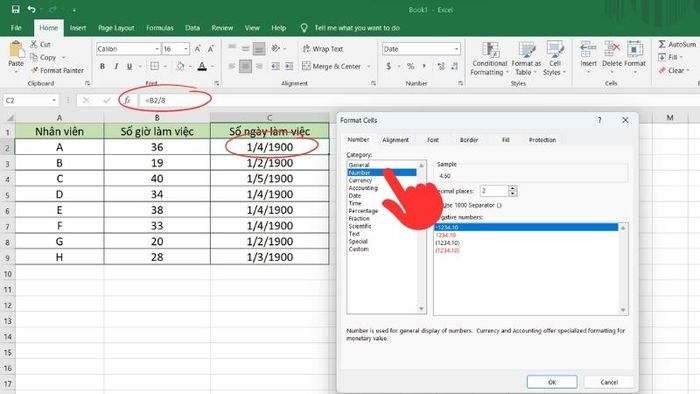Apply accounting dollar number format
This screenshot has height=394, width=700.
pos(388,66)
